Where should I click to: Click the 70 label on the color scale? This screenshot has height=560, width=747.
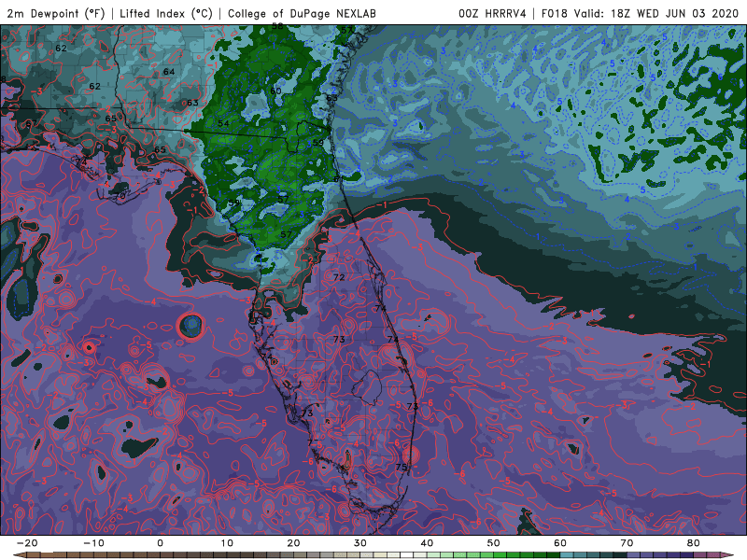(627, 543)
